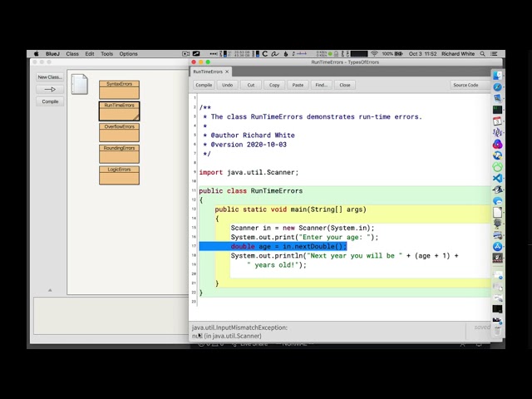532x399 pixels.
Task: Select the inheritance arrow tool
Action: (x=50, y=89)
